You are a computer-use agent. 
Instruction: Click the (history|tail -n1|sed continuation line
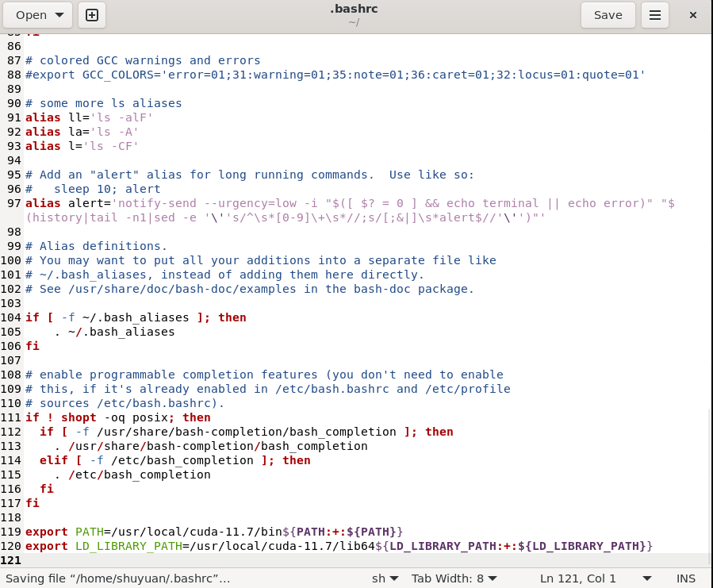coord(285,217)
